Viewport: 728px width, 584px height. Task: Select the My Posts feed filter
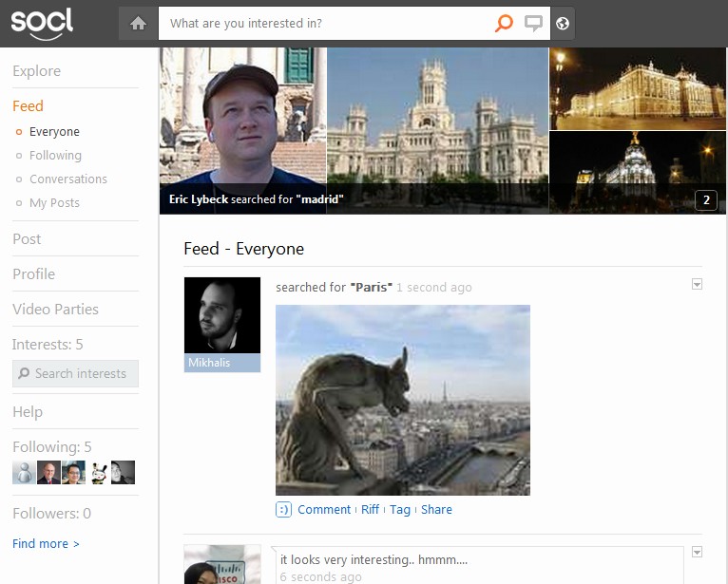54,203
